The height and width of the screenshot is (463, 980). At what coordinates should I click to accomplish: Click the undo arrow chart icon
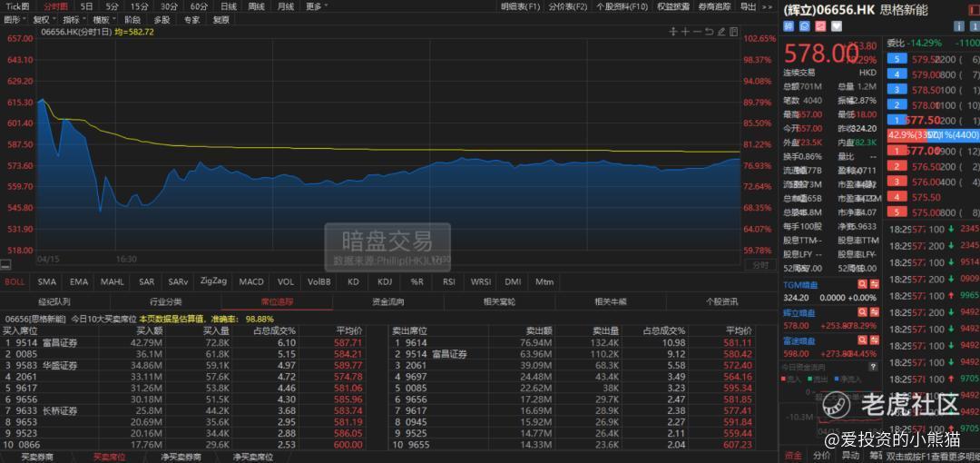[710, 31]
